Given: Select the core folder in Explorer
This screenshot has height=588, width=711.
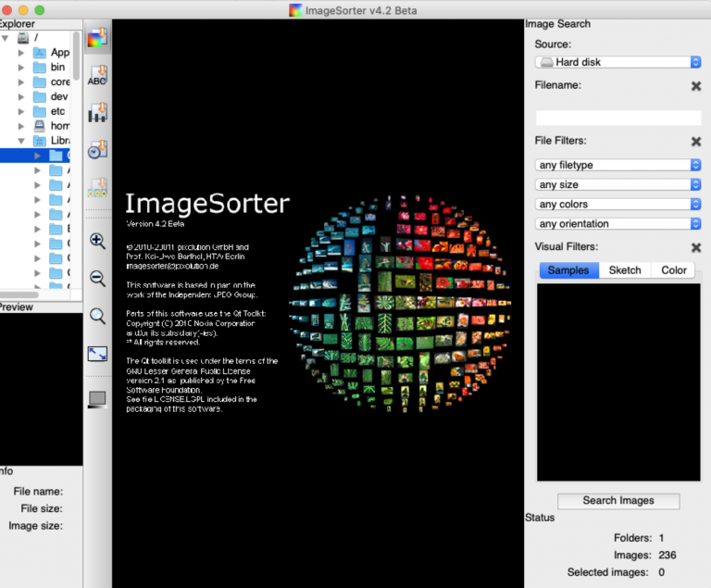Looking at the screenshot, I should click(x=52, y=82).
